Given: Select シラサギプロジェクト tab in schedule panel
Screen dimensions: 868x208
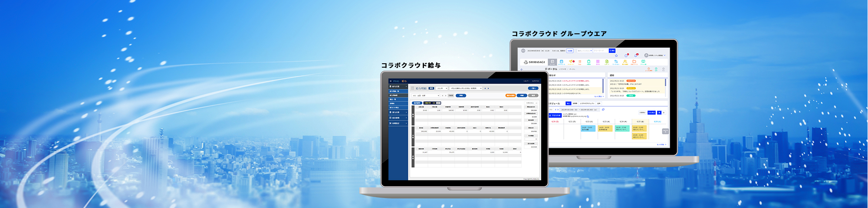Looking at the screenshot, I should [587, 103].
